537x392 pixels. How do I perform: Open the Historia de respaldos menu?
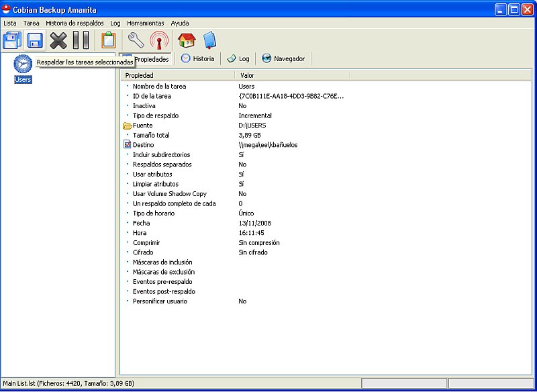tap(75, 23)
